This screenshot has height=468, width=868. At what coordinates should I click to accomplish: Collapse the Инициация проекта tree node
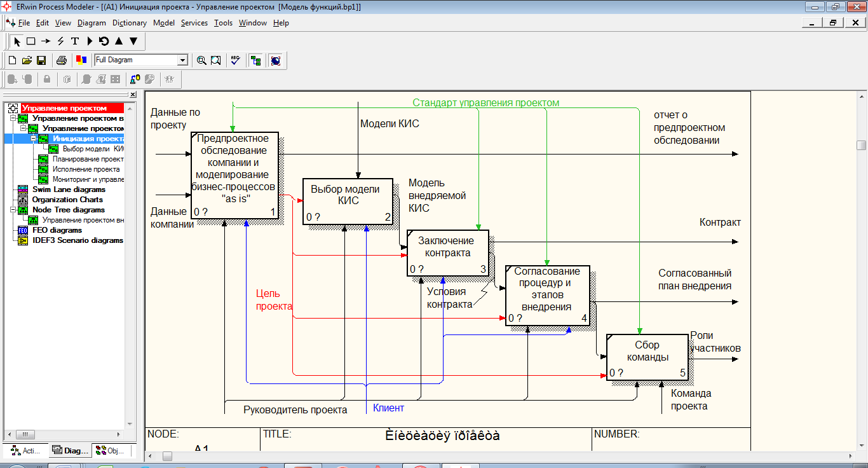(x=34, y=139)
